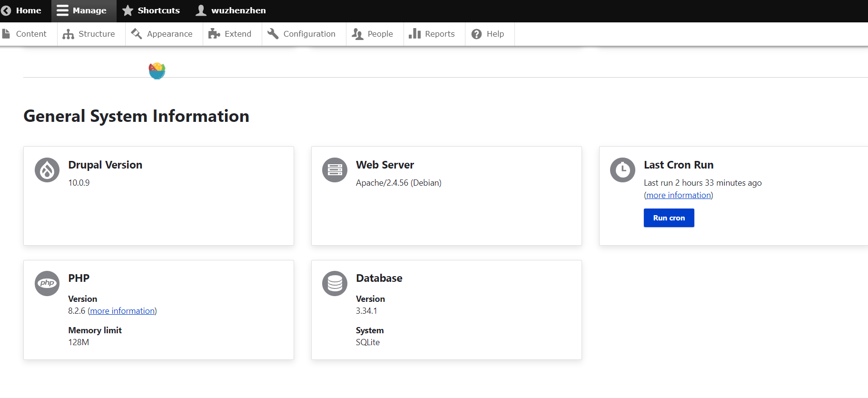Viewport: 868px width, 398px height.
Task: Click the Structure hierarchy icon
Action: [68, 34]
